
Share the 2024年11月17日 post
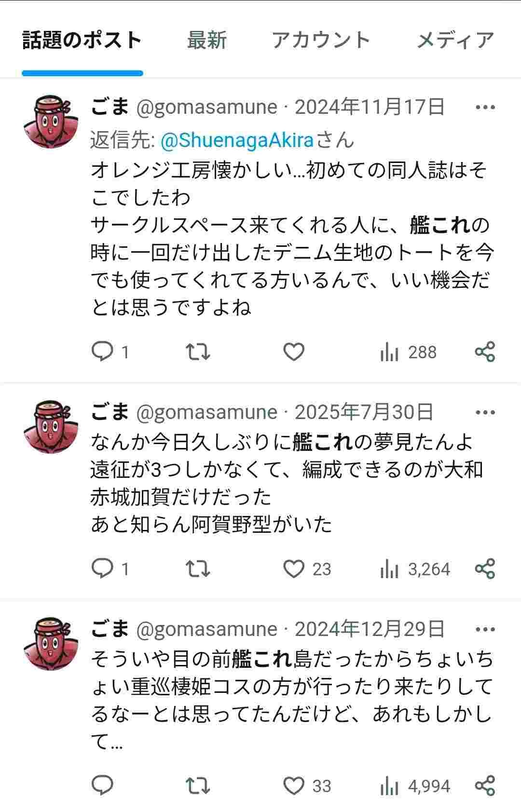pyautogui.click(x=485, y=352)
